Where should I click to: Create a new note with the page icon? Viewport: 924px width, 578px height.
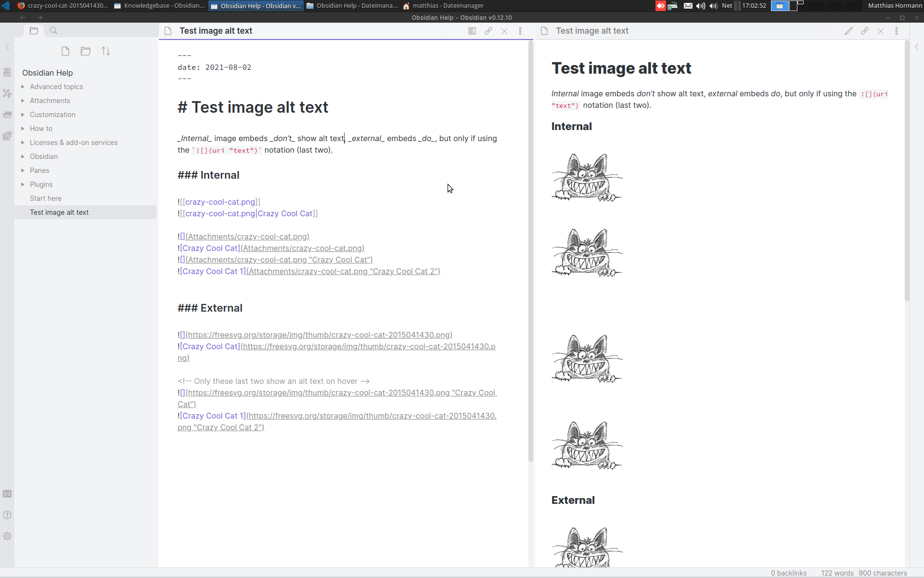(x=65, y=51)
